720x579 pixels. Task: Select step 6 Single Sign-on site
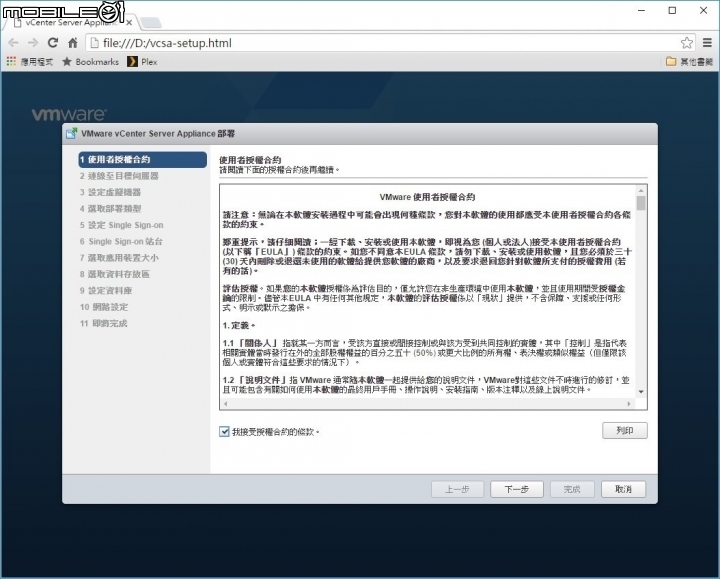tap(121, 242)
